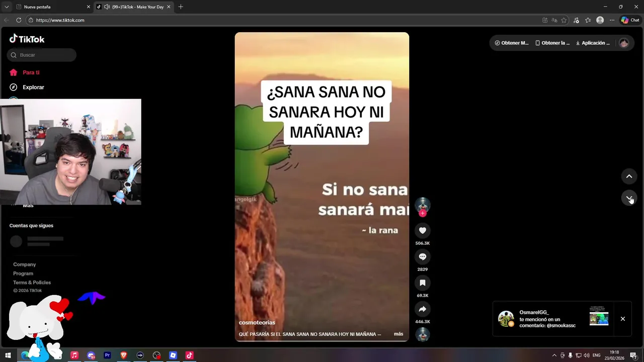Screen dimensions: 644x362
Task: Focus the Buscar search field
Action: (42, 55)
